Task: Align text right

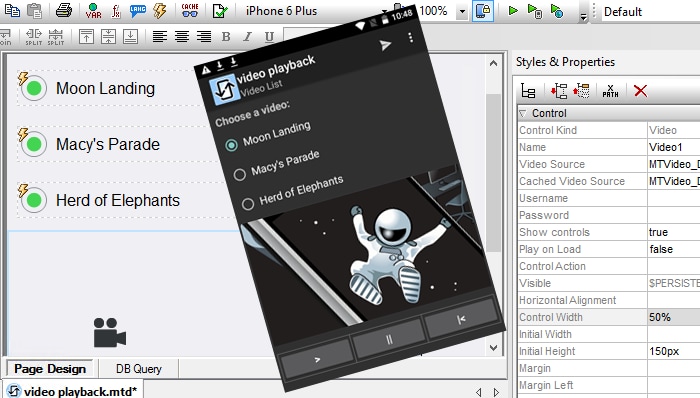Action: point(204,37)
